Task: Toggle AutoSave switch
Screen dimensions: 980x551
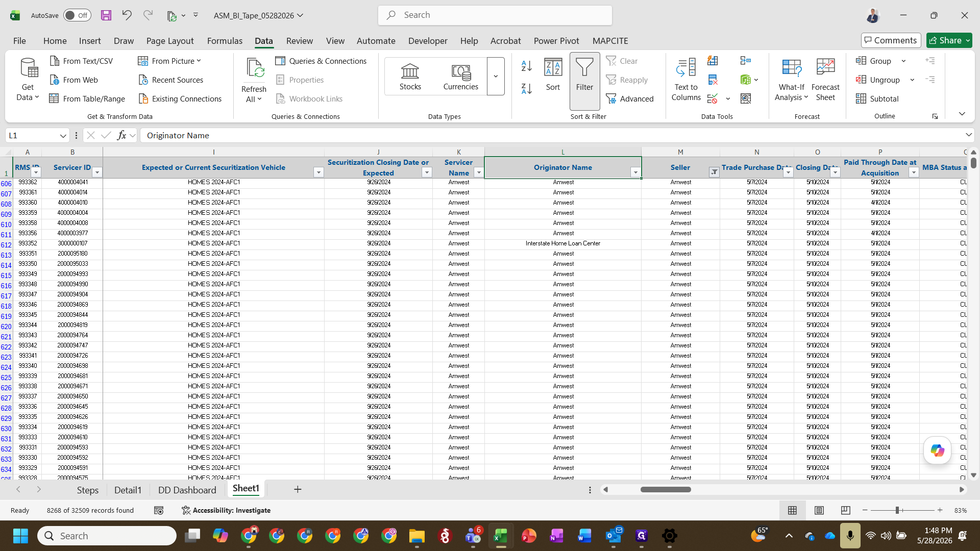Action: [77, 15]
